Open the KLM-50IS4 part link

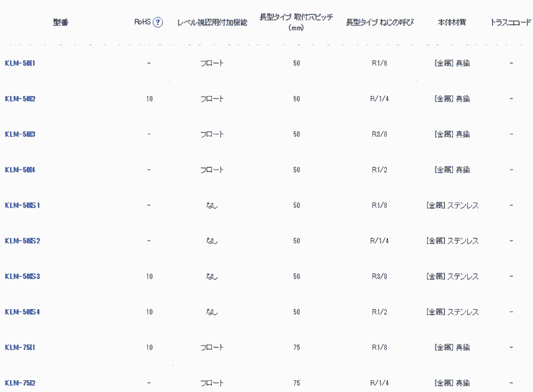tap(22, 312)
